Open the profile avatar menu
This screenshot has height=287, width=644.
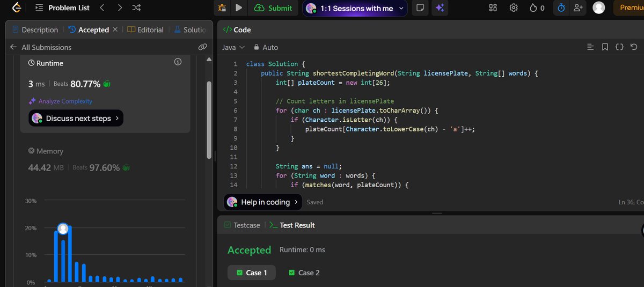[x=598, y=8]
